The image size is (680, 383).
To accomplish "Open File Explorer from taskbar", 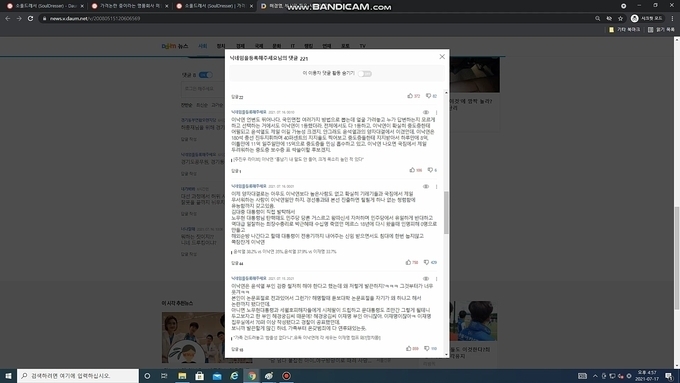I will 182,376.
